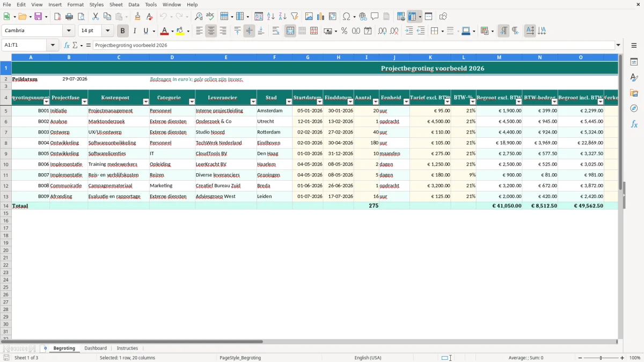Viewport: 644px width, 362px height.
Task: Toggle Bold formatting off
Action: pyautogui.click(x=123, y=31)
